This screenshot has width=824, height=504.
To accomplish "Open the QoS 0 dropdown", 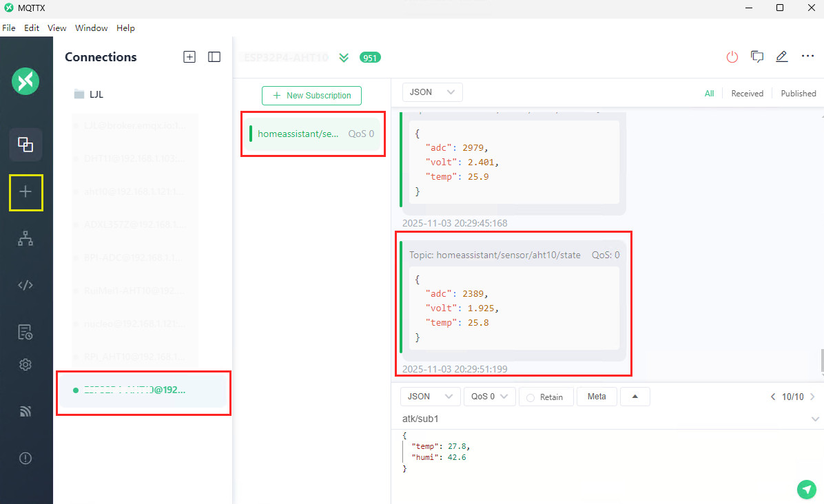I will coord(489,397).
